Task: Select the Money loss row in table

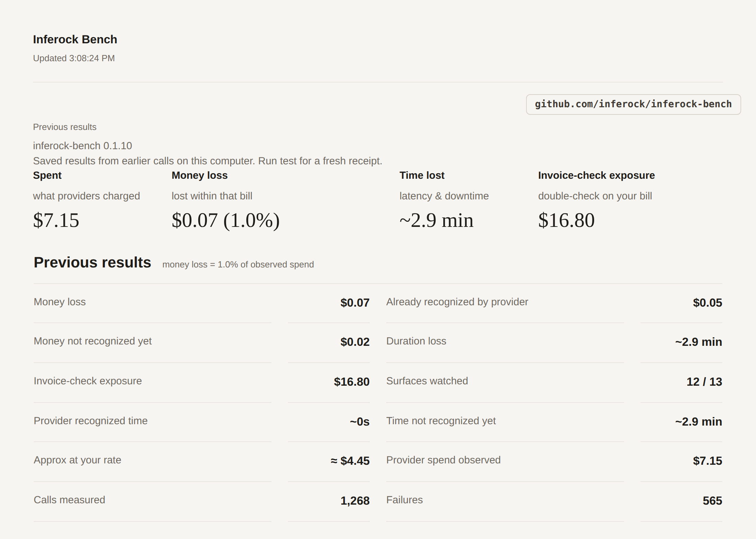Action: click(x=201, y=302)
